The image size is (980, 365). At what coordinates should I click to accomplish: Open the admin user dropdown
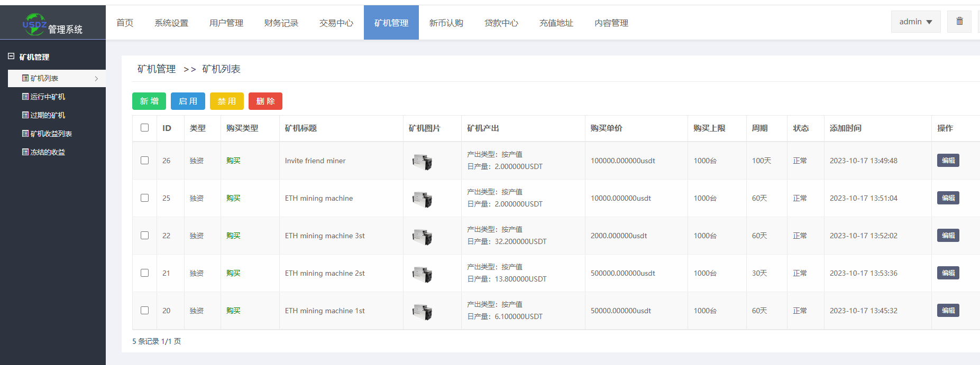coord(915,22)
